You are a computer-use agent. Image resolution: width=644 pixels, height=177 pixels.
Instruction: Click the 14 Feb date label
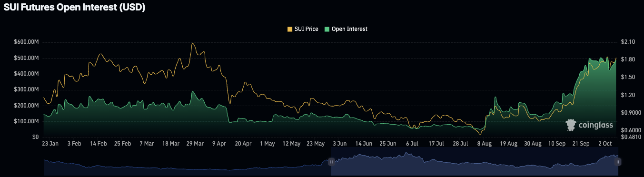click(x=99, y=143)
